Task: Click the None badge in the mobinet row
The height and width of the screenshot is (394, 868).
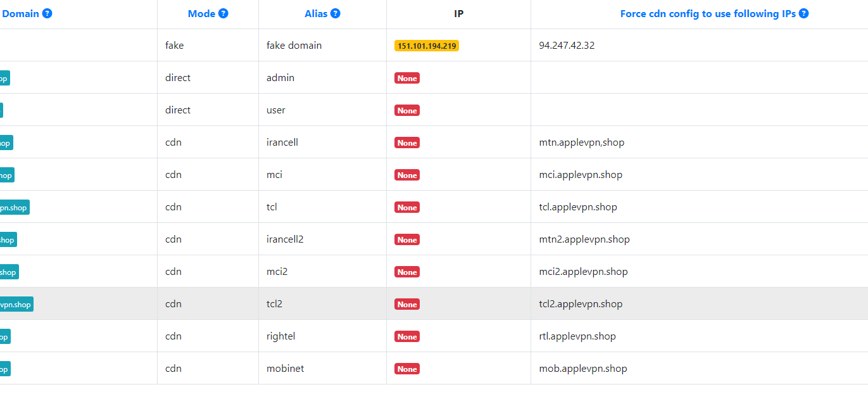Action: point(407,369)
